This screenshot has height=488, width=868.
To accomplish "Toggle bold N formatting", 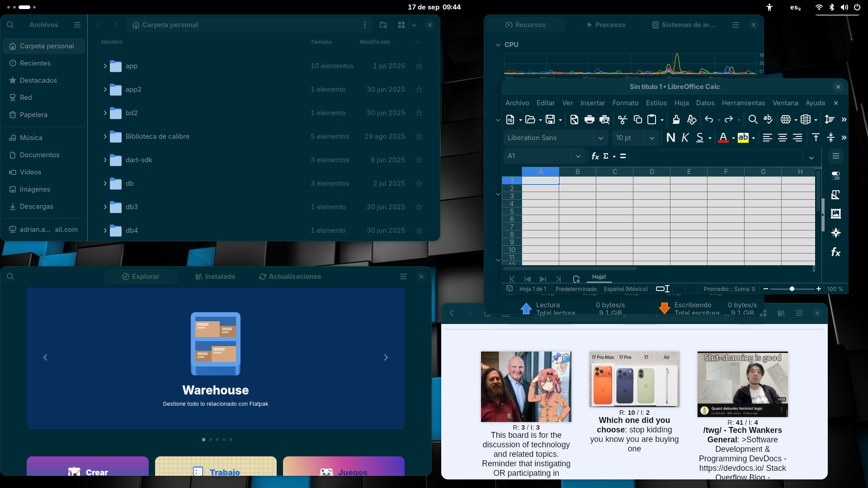I will [671, 138].
